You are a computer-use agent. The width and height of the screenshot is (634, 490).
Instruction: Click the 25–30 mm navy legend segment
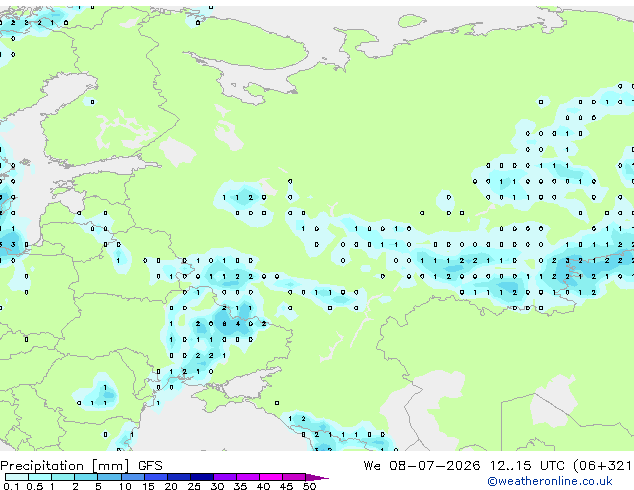201,477
